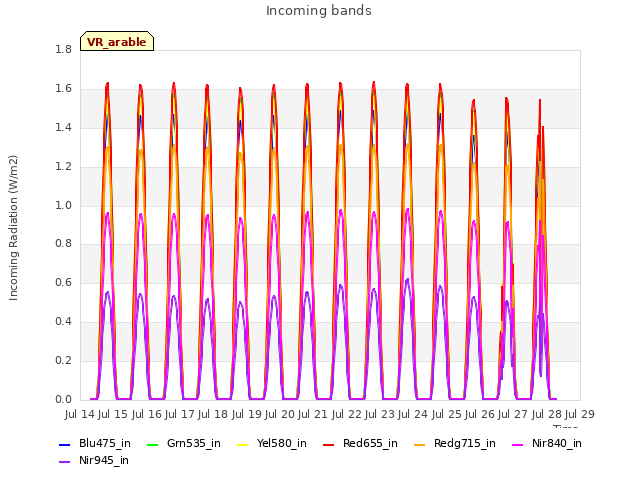
Task: Click the 0.2 y-axis tick label
Action: [63, 360]
